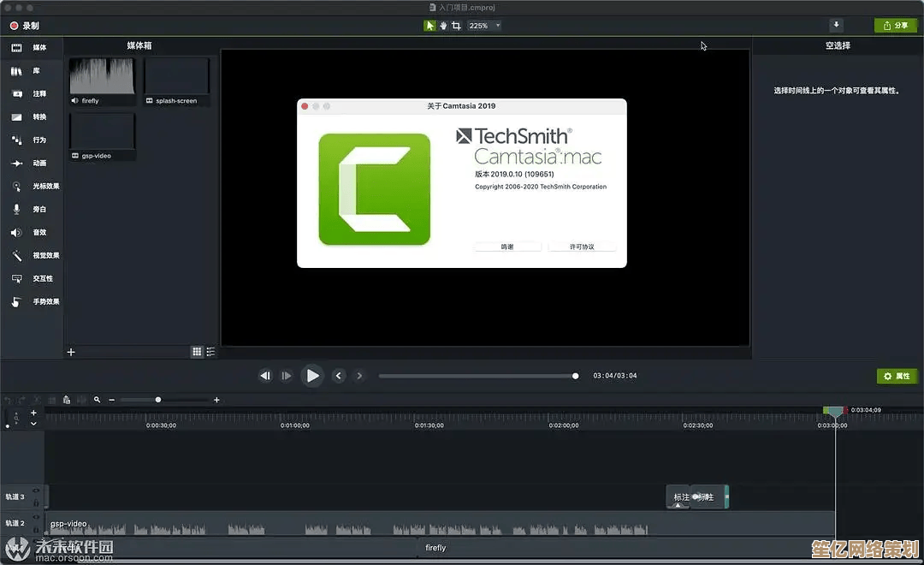Open the 动画 animations tab
Image resolution: width=924 pixels, height=565 pixels.
[x=31, y=163]
